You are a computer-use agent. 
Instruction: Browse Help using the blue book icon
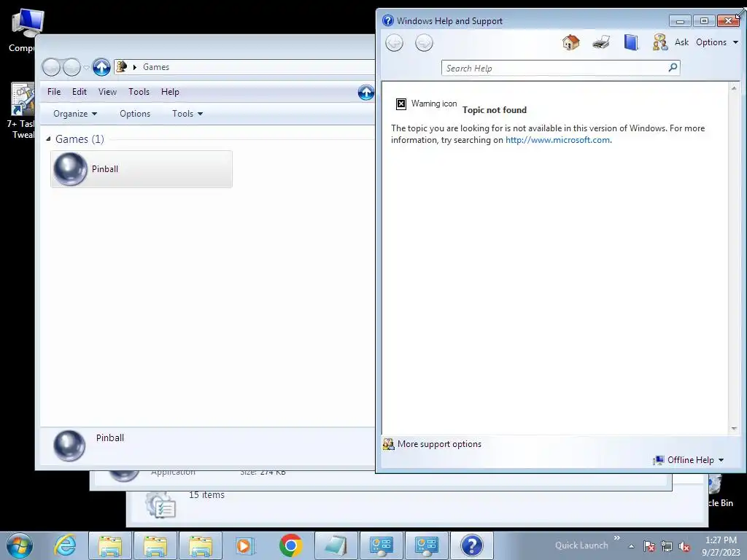click(631, 42)
